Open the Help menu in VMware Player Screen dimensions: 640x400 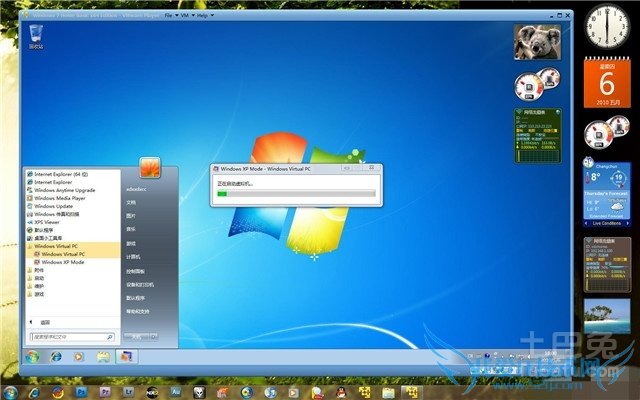click(202, 16)
